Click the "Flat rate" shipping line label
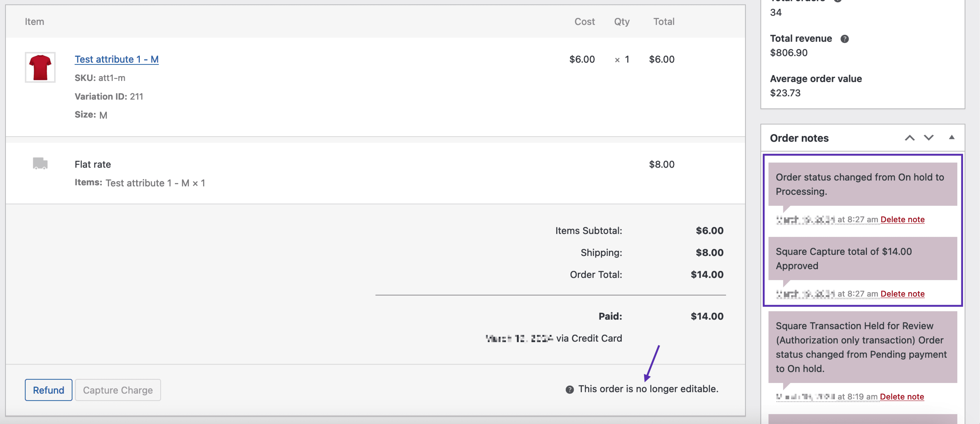Image resolution: width=980 pixels, height=424 pixels. click(92, 164)
